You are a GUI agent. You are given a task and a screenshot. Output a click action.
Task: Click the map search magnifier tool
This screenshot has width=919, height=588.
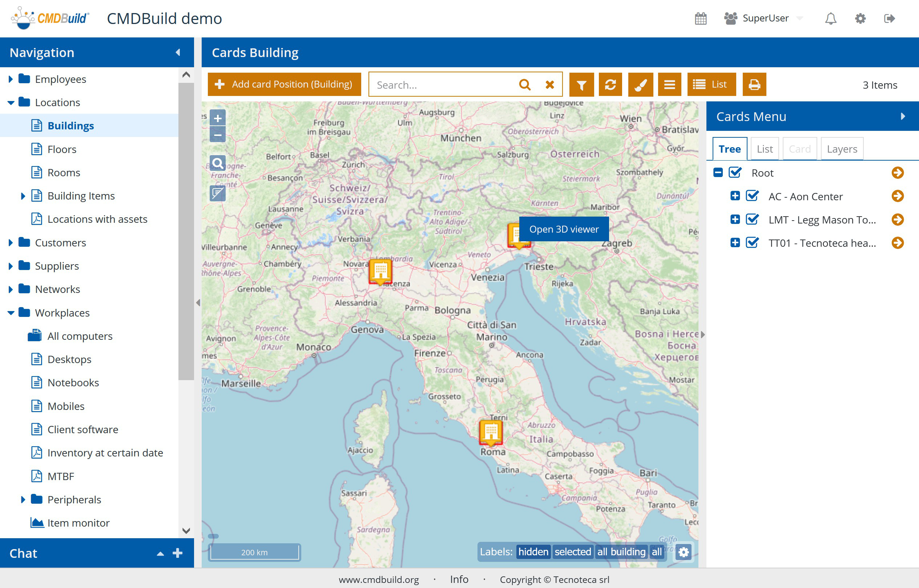point(218,164)
